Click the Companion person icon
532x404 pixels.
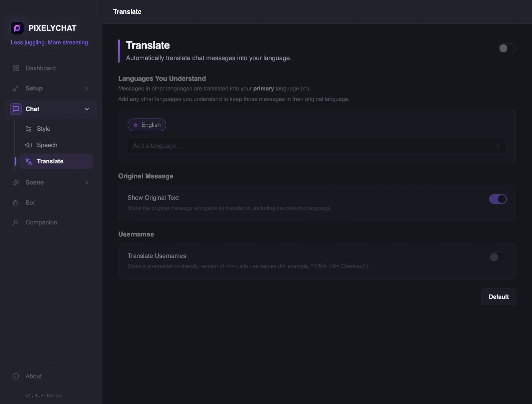[16, 222]
